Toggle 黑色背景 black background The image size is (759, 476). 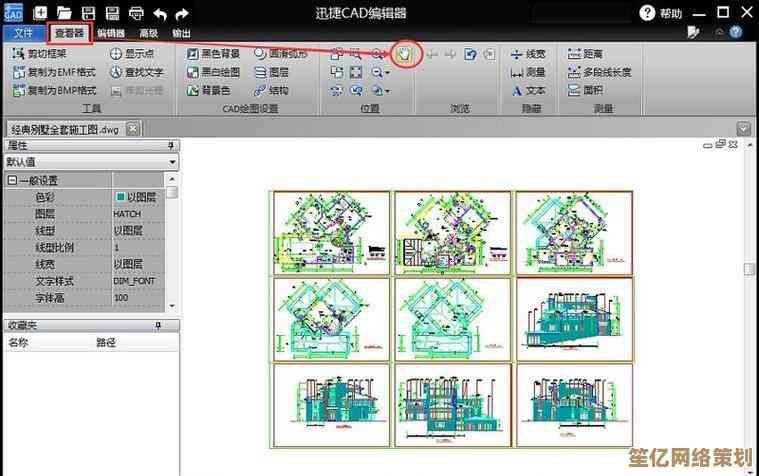[x=213, y=54]
